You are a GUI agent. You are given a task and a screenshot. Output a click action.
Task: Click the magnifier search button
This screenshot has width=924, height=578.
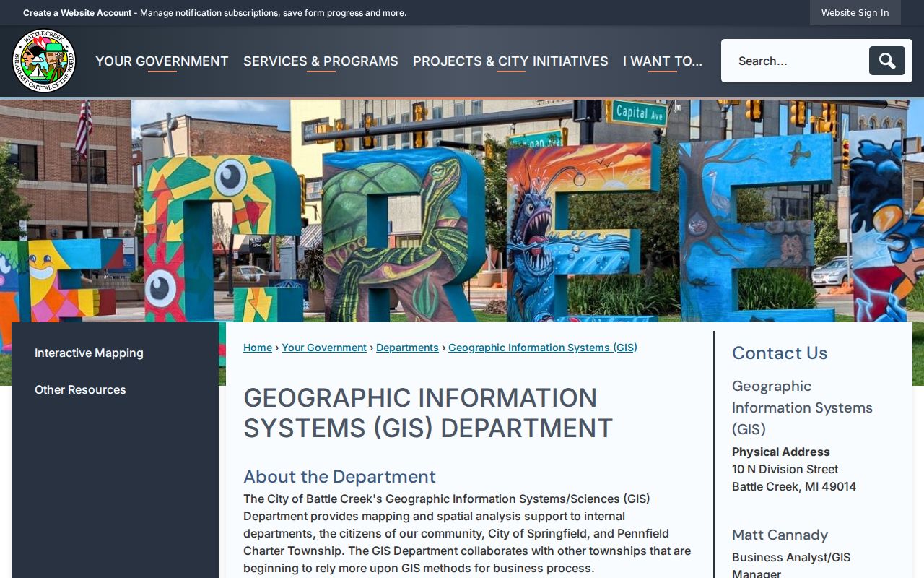coord(886,61)
